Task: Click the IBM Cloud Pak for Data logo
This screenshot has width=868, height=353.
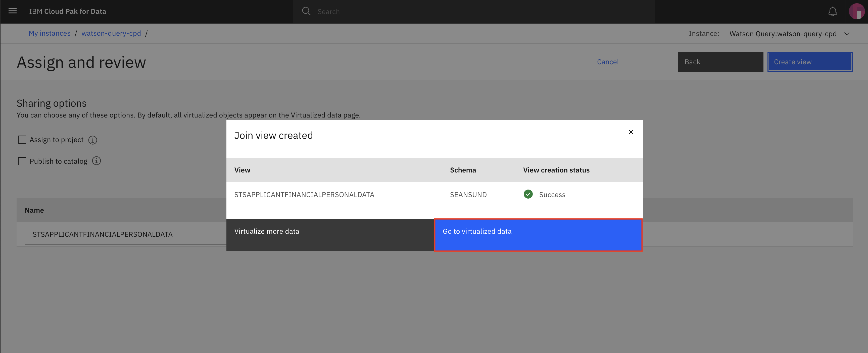Action: point(68,10)
